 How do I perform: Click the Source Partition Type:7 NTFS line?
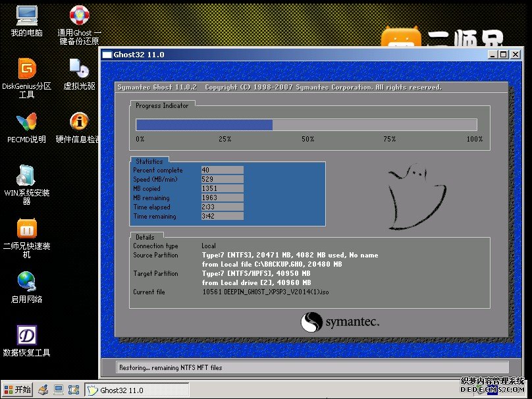coord(290,255)
